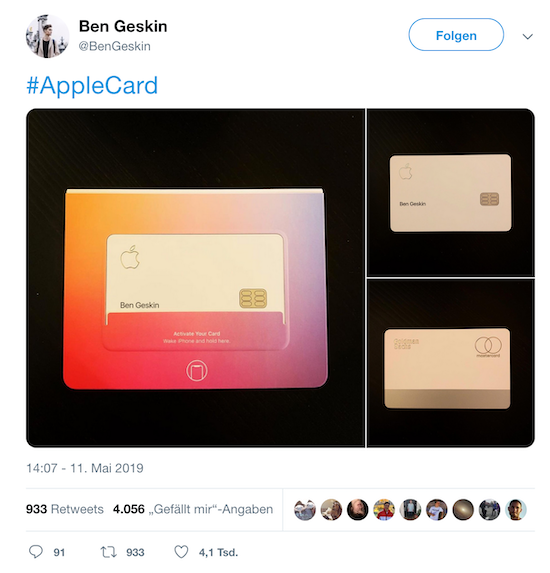
Task: View the 4.056 Gefällt mir list
Action: coord(193,509)
